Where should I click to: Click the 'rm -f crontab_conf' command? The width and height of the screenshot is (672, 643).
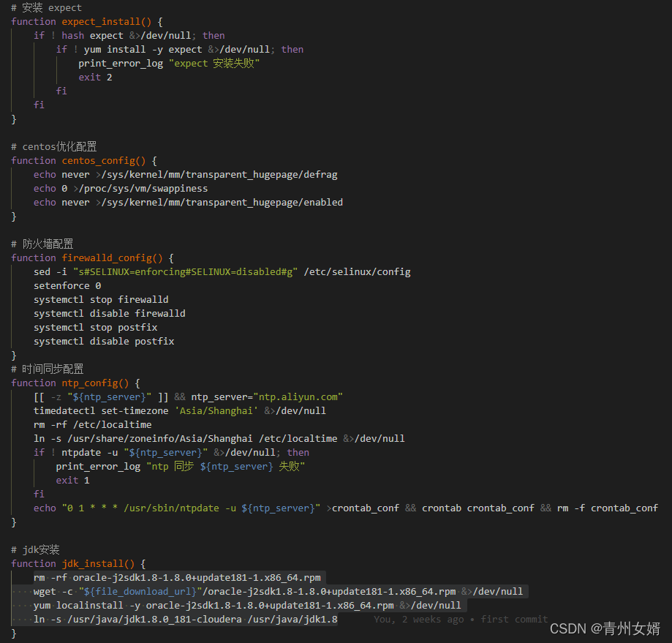608,508
